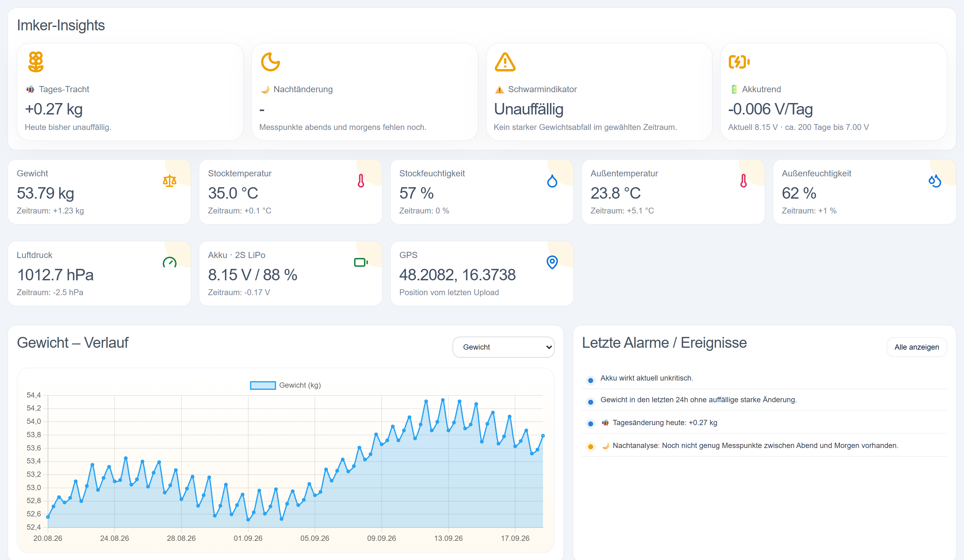Image resolution: width=964 pixels, height=560 pixels.
Task: Click 'Position vom letzten Upload' text
Action: (x=449, y=292)
